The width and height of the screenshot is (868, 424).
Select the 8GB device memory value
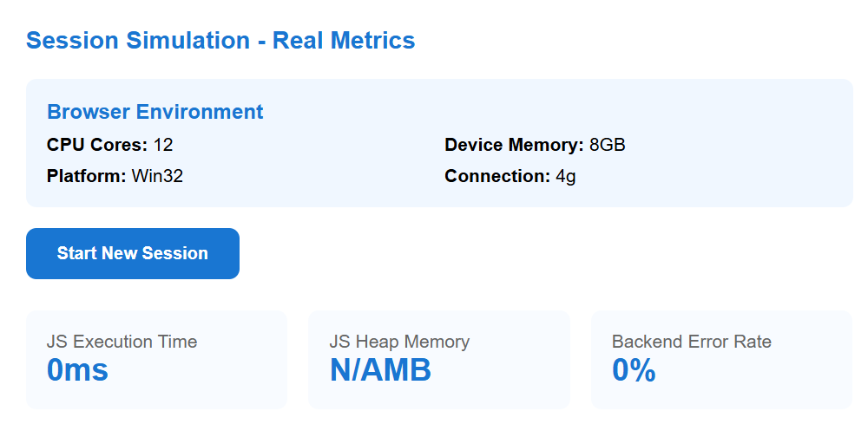coord(607,145)
